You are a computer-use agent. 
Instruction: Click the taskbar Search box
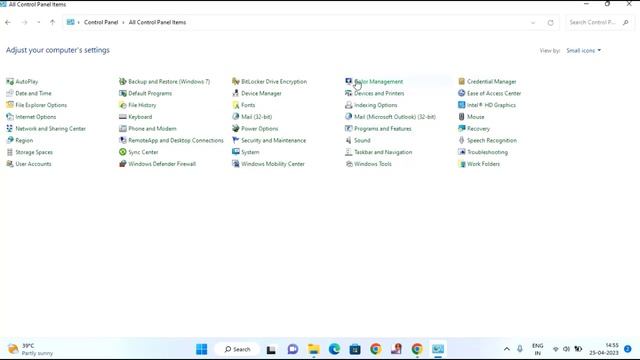(238, 349)
